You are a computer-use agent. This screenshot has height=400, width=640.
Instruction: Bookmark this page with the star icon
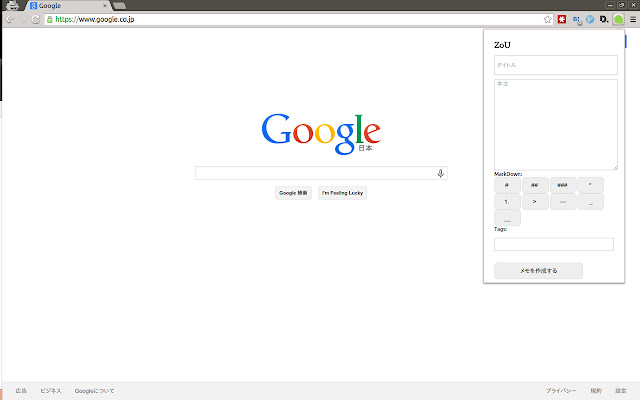point(548,19)
